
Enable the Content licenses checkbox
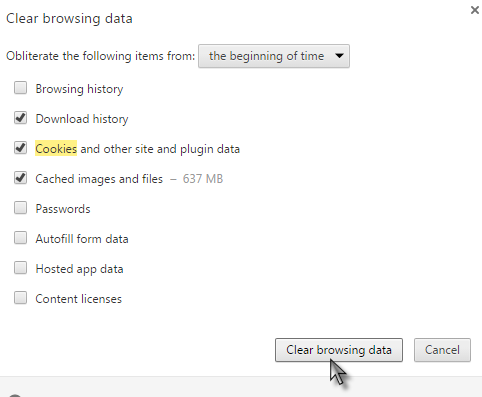[20, 298]
